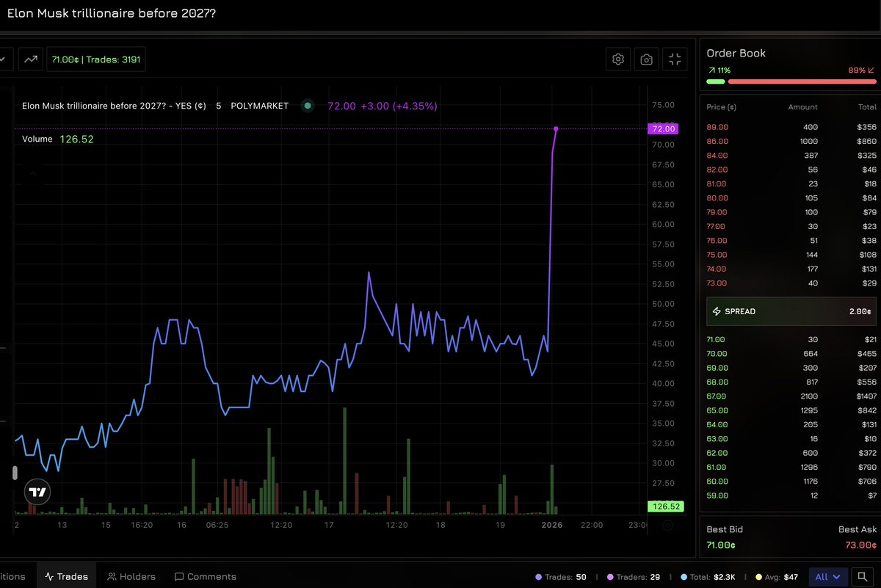Select the 80.00 ask row
Screen dimensions: 881x588
pyautogui.click(x=791, y=198)
